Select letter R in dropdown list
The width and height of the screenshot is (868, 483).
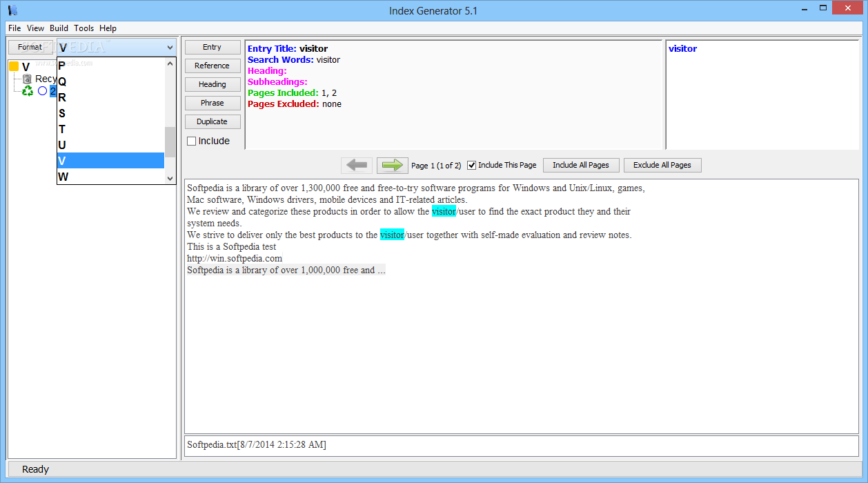tap(110, 97)
